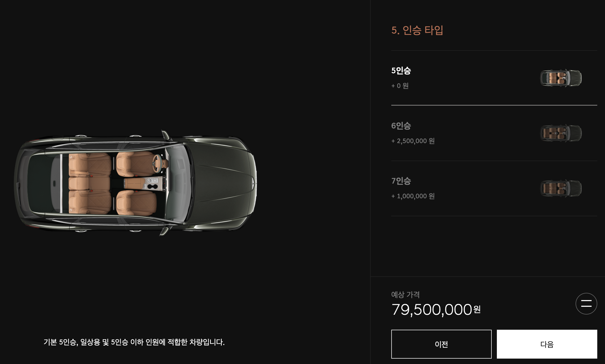This screenshot has height=364, width=605.
Task: Open the price summary menu icon
Action: point(586,303)
